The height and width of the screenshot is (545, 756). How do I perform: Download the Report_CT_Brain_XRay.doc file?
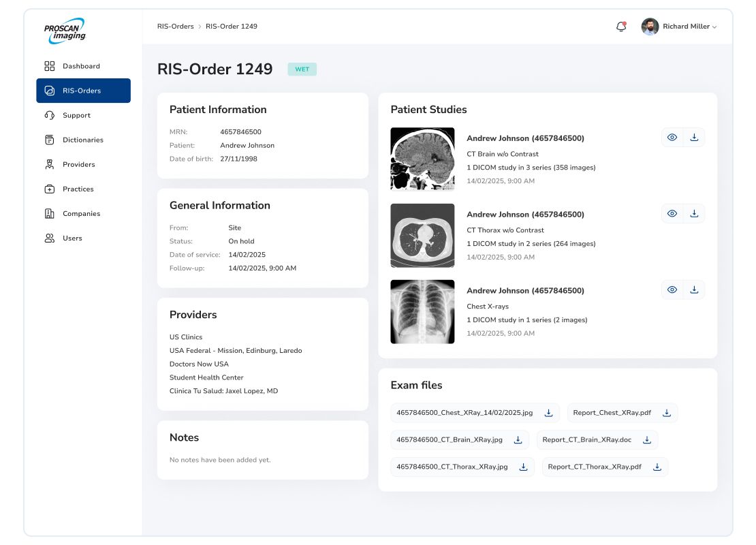click(x=647, y=440)
